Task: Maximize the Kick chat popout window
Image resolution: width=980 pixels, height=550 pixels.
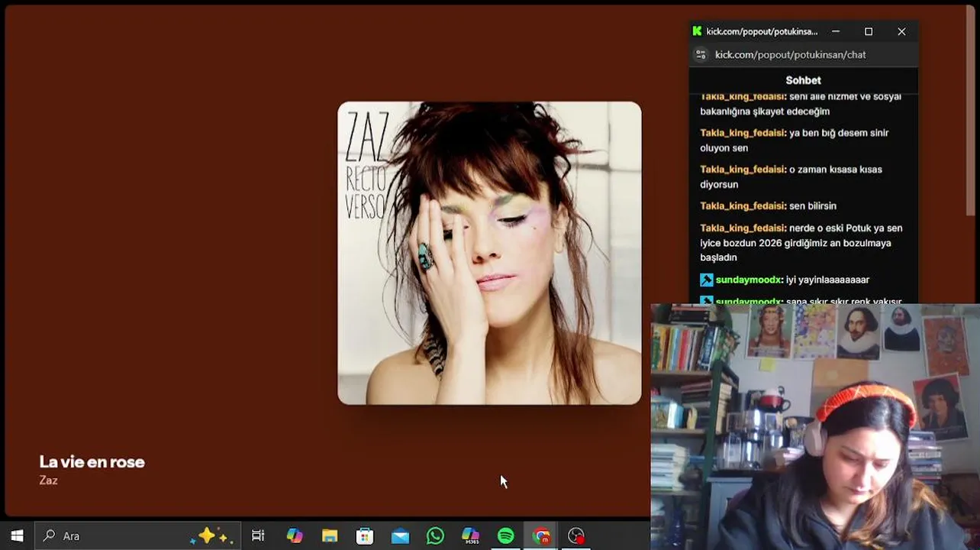Action: (x=869, y=31)
